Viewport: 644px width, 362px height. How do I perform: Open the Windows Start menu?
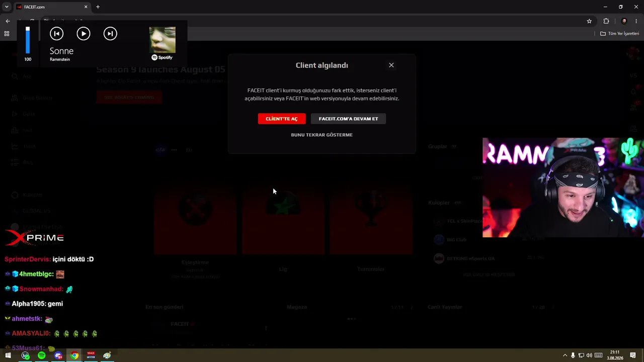point(8,355)
